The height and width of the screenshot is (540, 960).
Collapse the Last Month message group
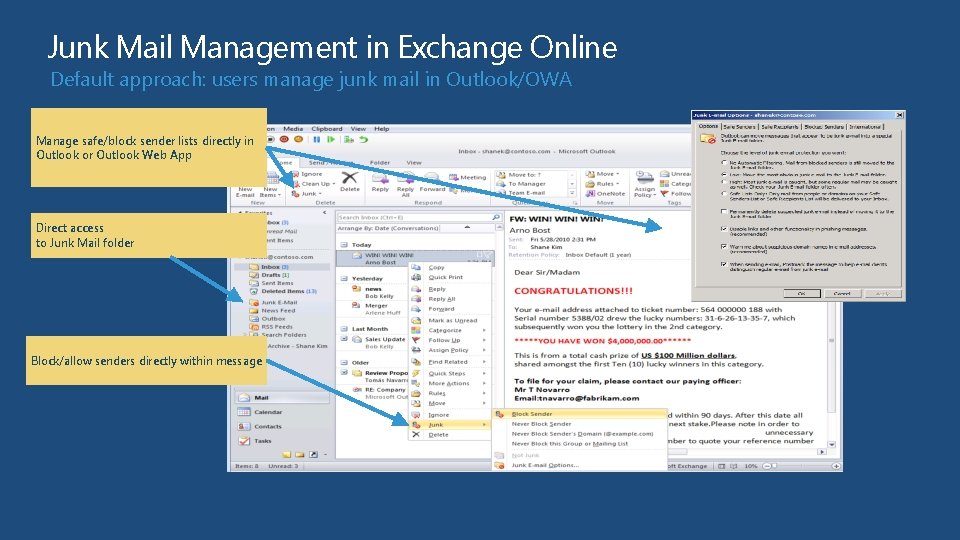(x=345, y=329)
